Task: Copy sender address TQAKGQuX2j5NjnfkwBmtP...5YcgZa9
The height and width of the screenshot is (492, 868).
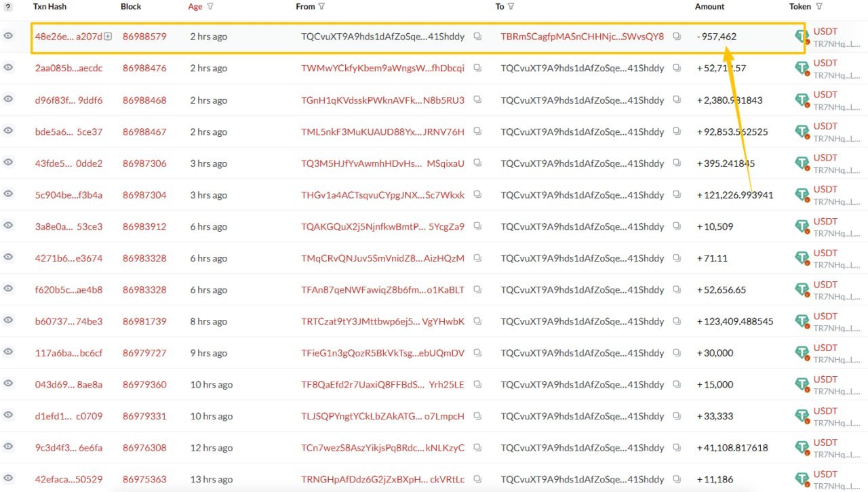Action: 477,226
